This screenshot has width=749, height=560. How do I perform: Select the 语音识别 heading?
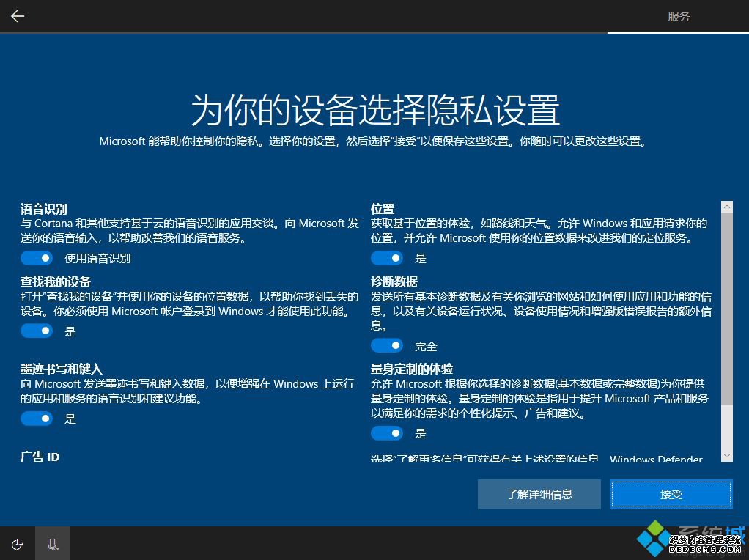[43, 209]
